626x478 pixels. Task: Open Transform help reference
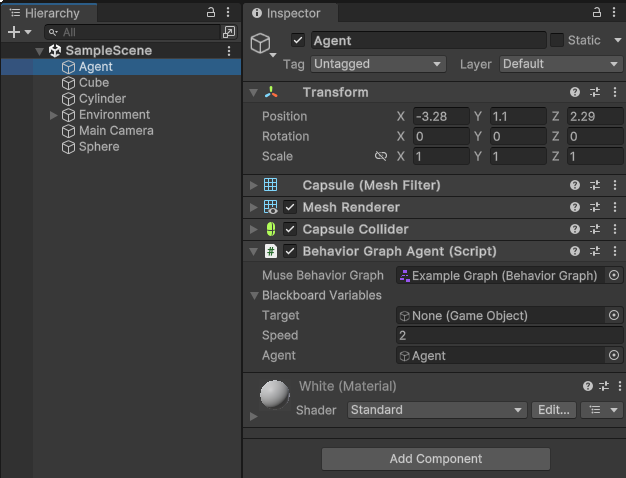coord(575,92)
